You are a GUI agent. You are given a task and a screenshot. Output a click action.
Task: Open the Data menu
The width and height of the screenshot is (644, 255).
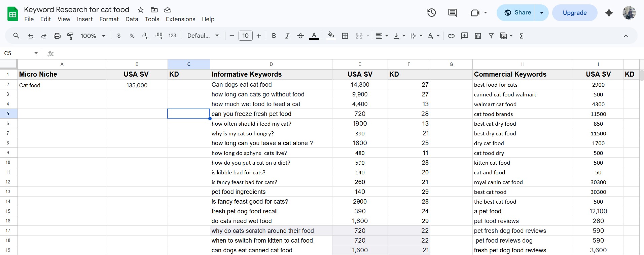tap(132, 19)
